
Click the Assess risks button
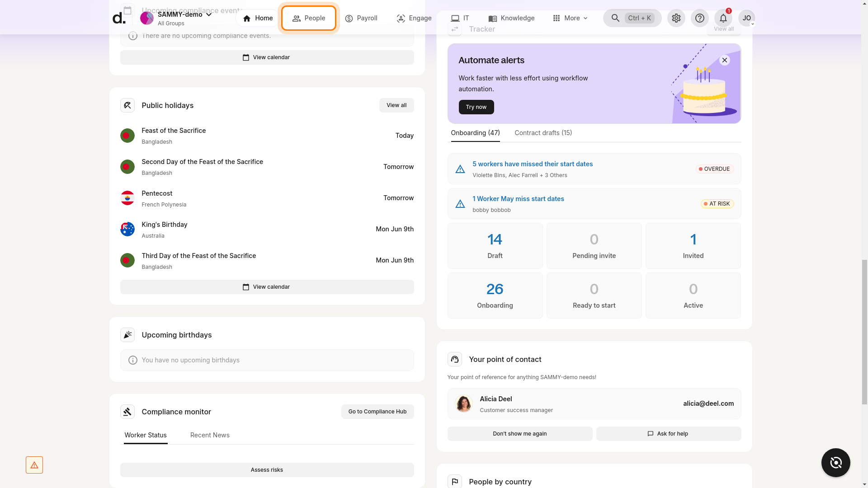pos(267,470)
